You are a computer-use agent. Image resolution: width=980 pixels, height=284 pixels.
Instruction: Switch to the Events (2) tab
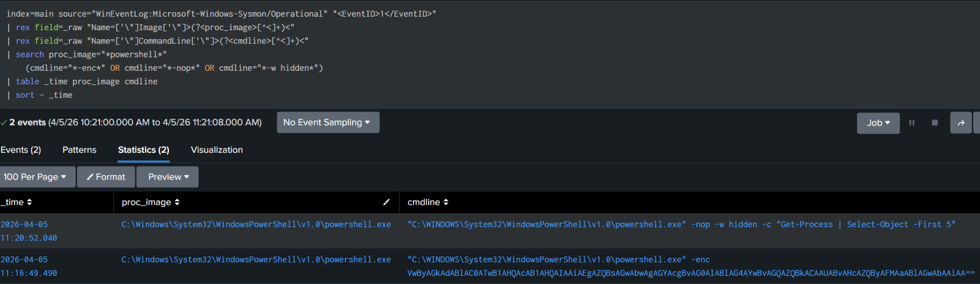click(x=21, y=150)
